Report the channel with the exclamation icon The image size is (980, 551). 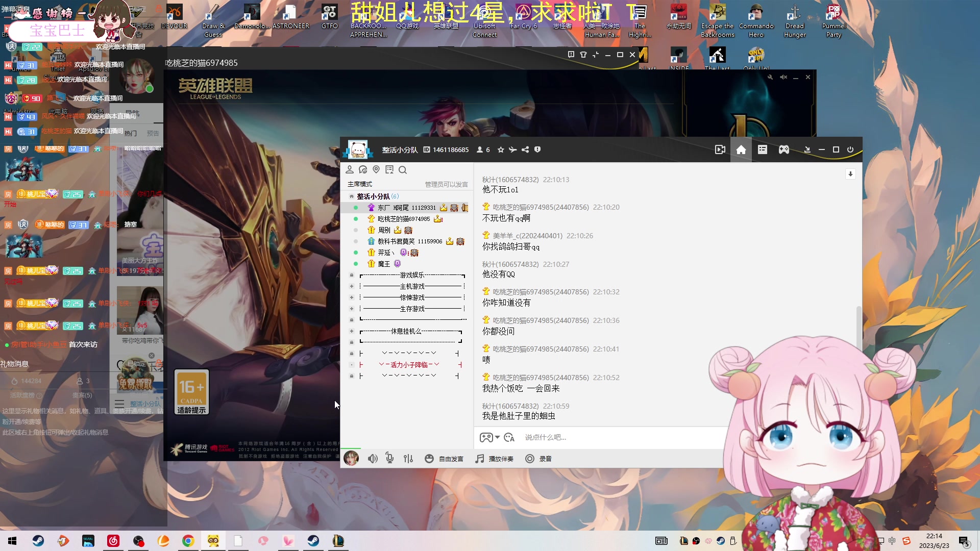tap(537, 149)
